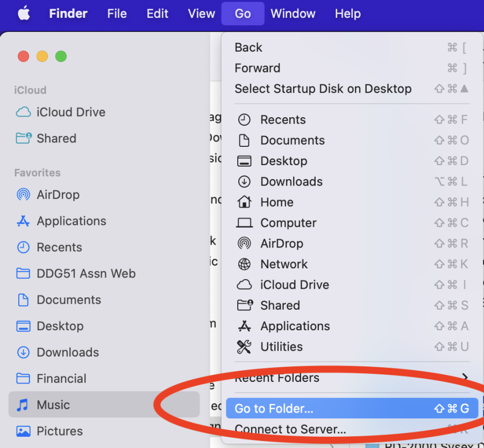Click Pictures icon in sidebar
Image resolution: width=484 pixels, height=448 pixels.
pos(23,431)
